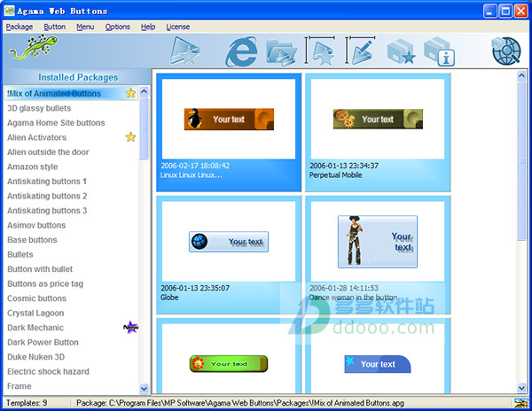Click Templates: 9 status text
This screenshot has width=532, height=411.
point(27,403)
